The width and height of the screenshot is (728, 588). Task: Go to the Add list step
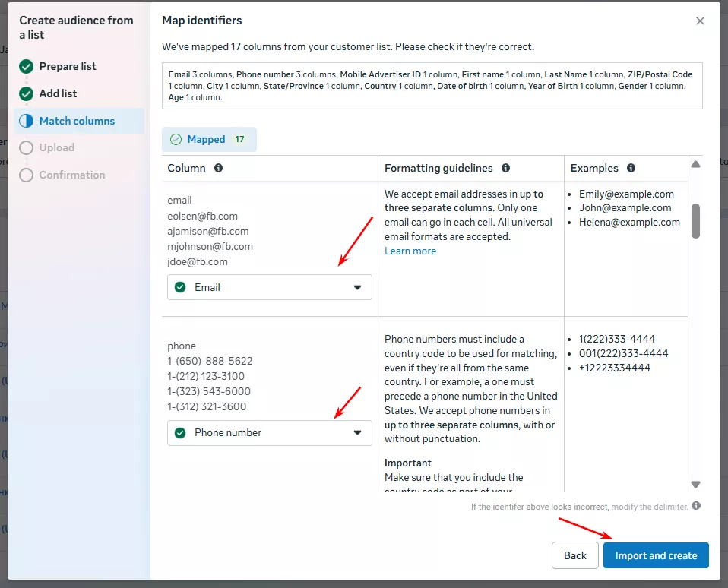pyautogui.click(x=58, y=93)
